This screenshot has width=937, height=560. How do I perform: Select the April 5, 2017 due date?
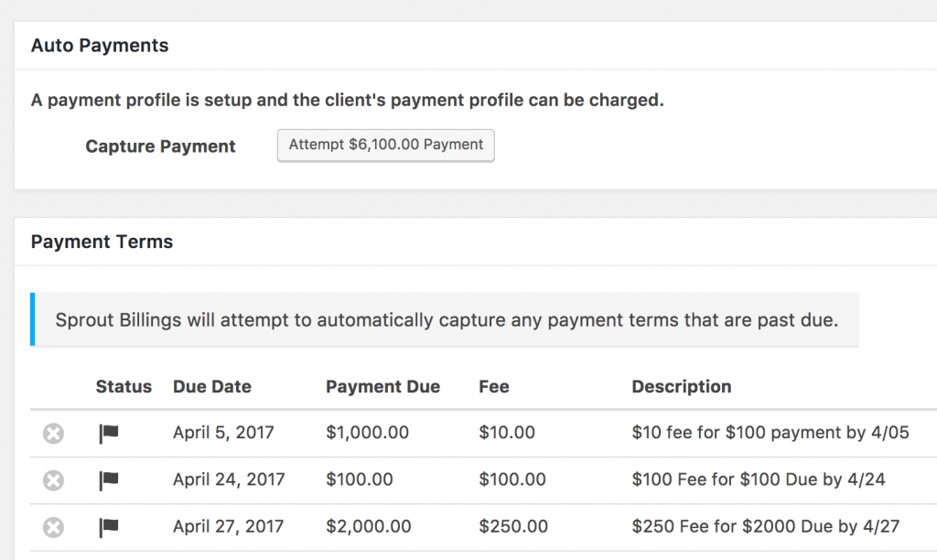pyautogui.click(x=224, y=433)
